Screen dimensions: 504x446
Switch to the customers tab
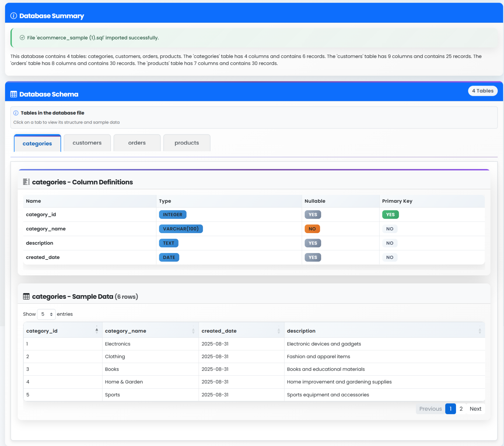tap(87, 143)
